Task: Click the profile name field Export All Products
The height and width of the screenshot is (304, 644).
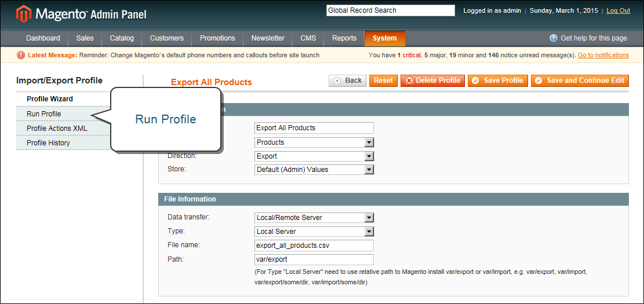Action: click(x=314, y=128)
